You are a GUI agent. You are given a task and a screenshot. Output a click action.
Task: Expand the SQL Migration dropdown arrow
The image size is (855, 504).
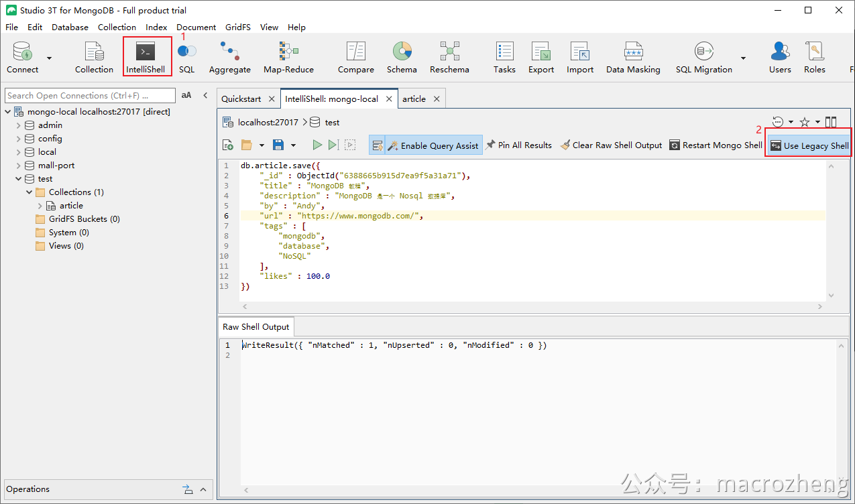pyautogui.click(x=743, y=58)
